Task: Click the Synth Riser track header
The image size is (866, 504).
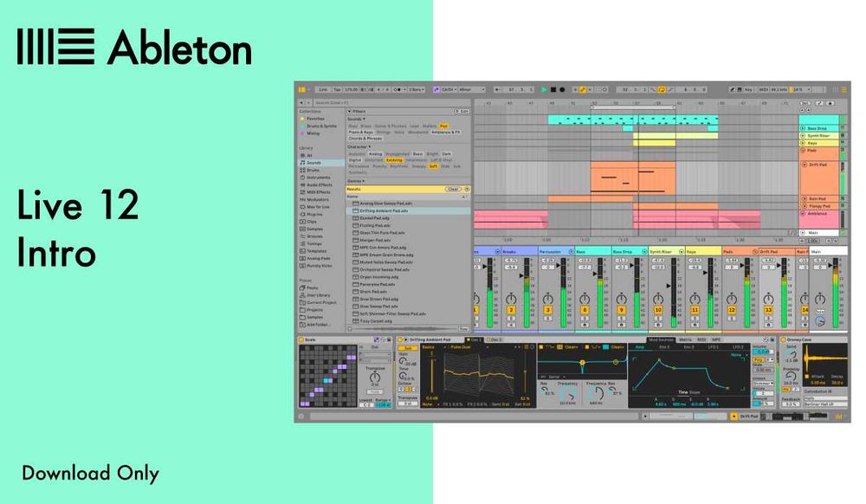Action: 819,135
